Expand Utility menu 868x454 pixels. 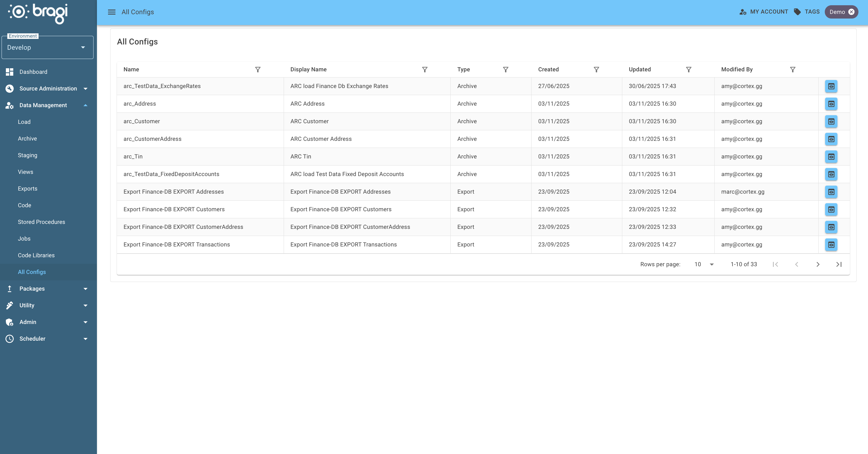(x=48, y=305)
